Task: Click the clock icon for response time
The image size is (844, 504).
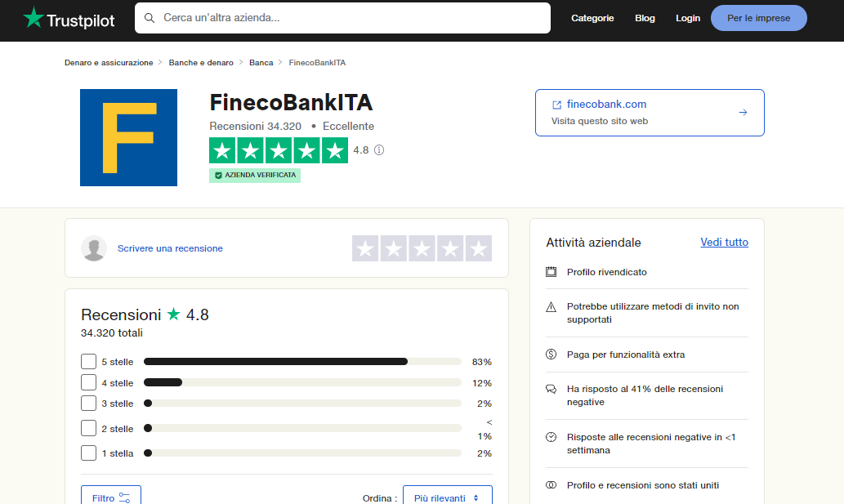Action: [x=552, y=437]
